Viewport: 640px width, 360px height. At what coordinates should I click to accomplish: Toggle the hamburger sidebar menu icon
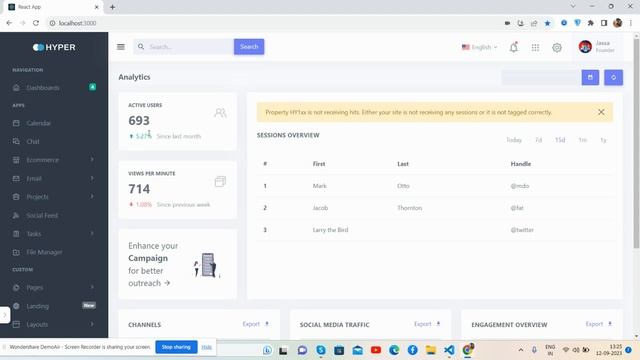tap(121, 47)
